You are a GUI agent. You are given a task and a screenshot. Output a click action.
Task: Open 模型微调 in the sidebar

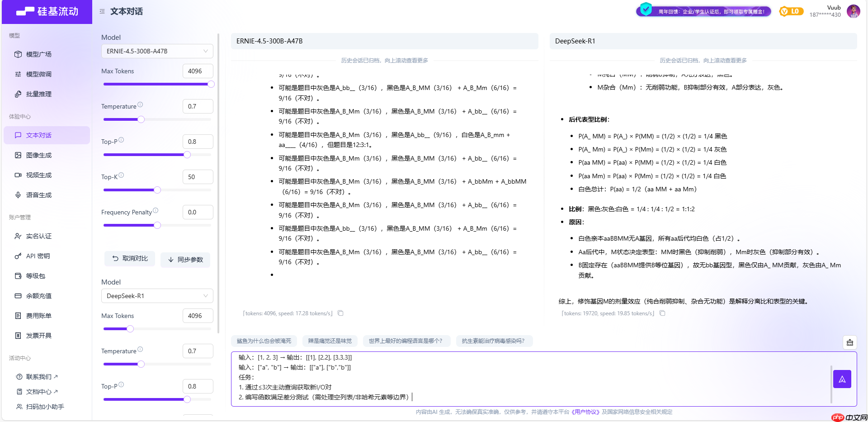(39, 74)
